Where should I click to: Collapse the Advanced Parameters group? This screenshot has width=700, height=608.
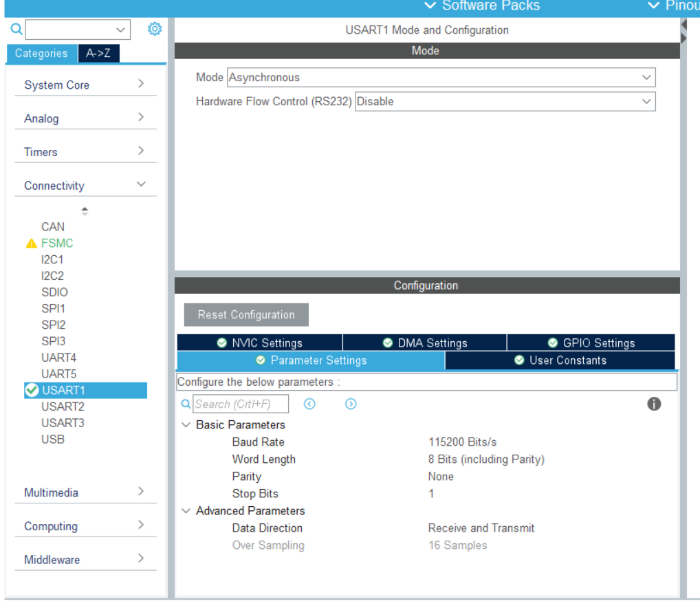(x=186, y=511)
